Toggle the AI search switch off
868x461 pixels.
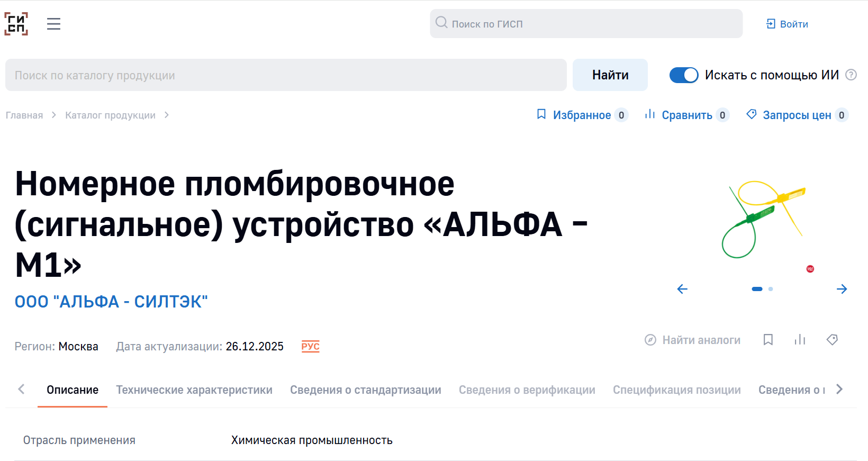[x=684, y=75]
